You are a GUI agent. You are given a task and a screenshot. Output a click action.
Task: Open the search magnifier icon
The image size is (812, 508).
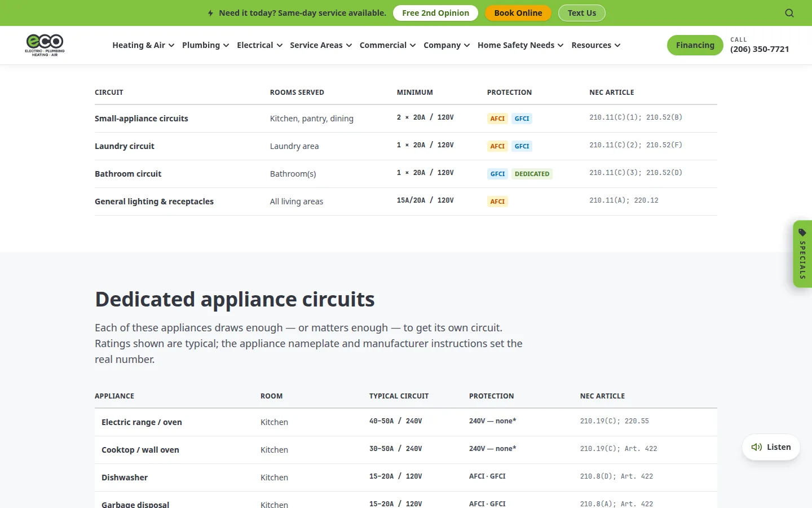(789, 13)
